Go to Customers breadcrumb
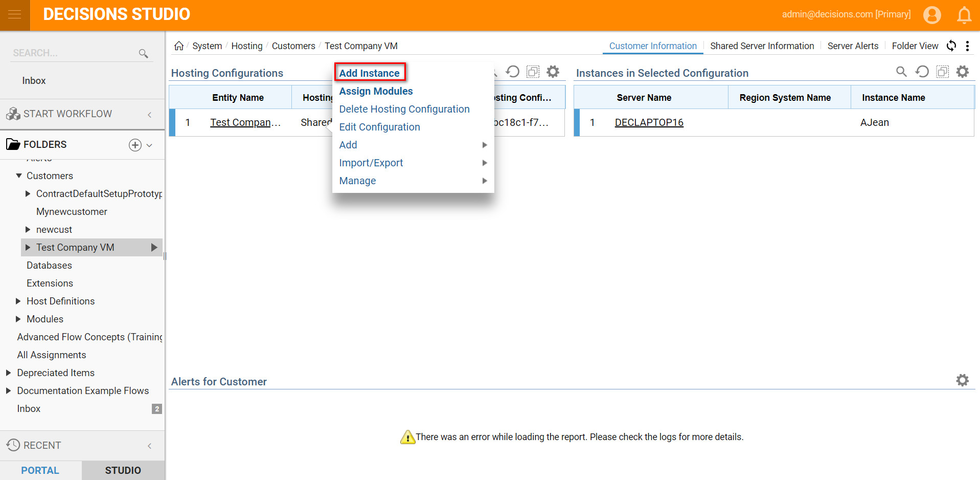This screenshot has height=480, width=980. [x=293, y=46]
